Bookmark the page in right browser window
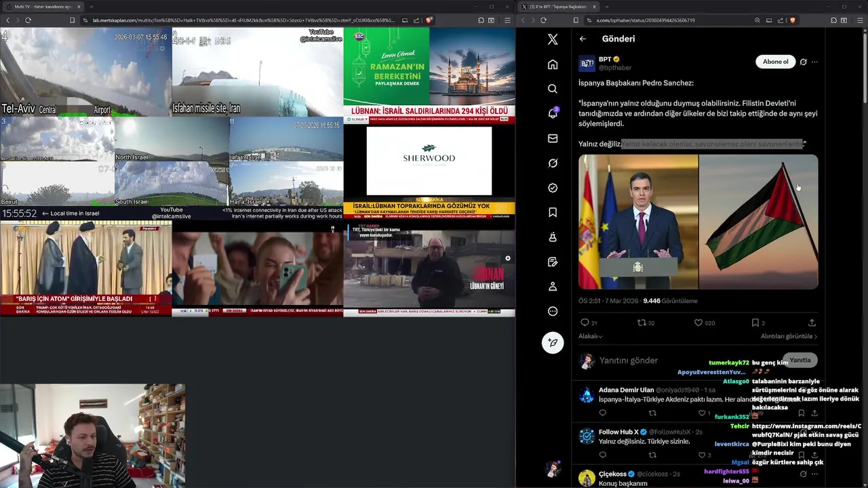 (x=575, y=20)
